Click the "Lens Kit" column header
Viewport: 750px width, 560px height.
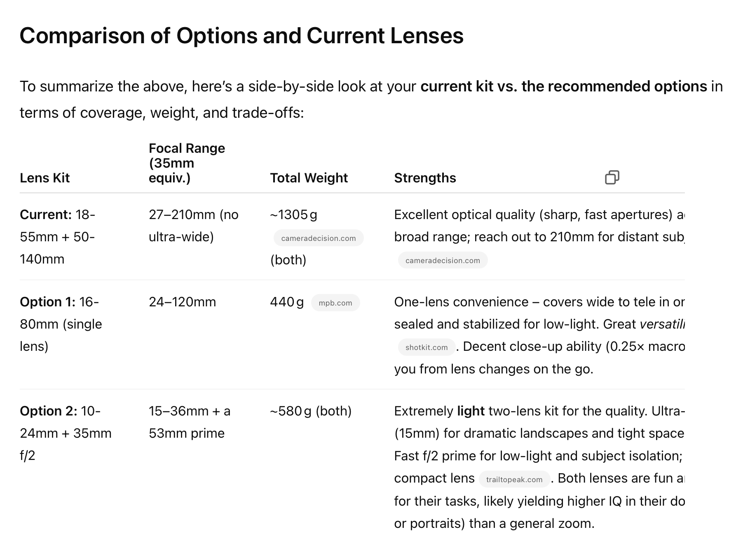pyautogui.click(x=45, y=178)
